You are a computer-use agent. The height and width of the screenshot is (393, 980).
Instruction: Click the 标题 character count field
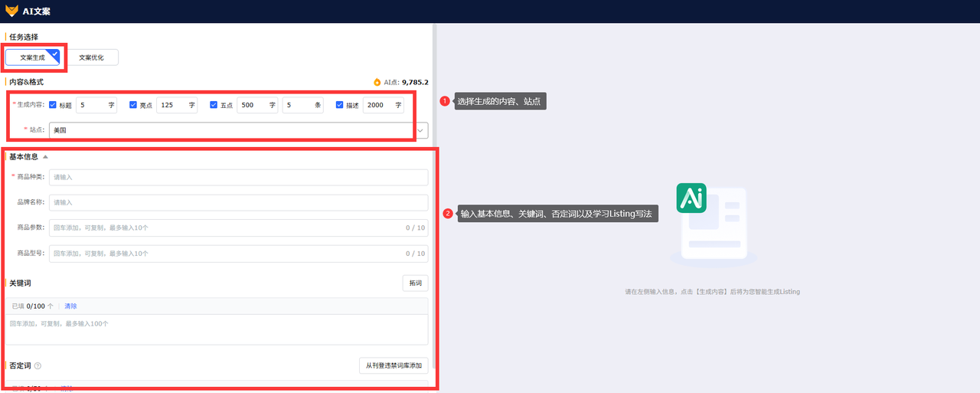[x=96, y=105]
